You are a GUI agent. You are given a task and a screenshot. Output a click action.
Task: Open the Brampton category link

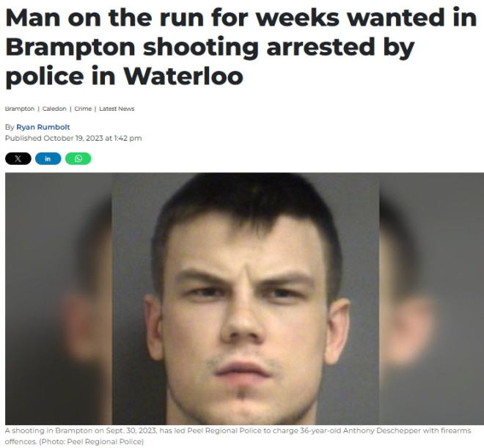(x=20, y=109)
